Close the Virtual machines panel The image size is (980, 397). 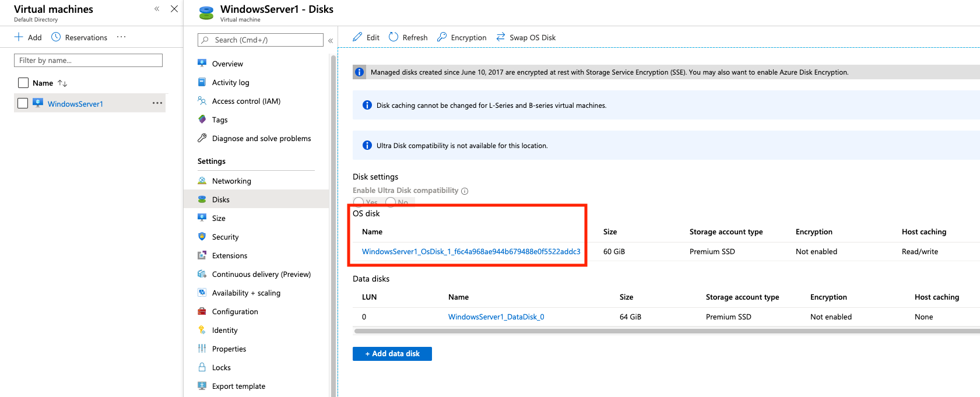[x=174, y=9]
